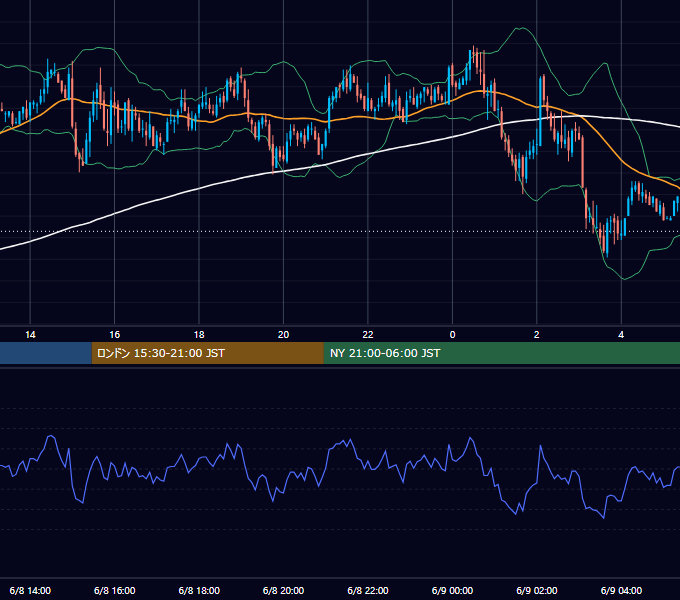Click the 6/9 04:00 date label
680x600 pixels.
[621, 590]
